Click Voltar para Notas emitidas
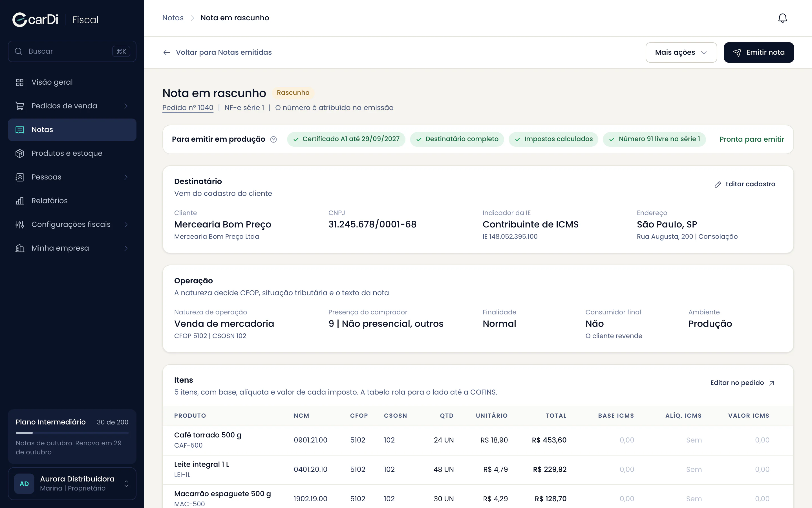Screen dimensions: 812x508 click(x=217, y=52)
